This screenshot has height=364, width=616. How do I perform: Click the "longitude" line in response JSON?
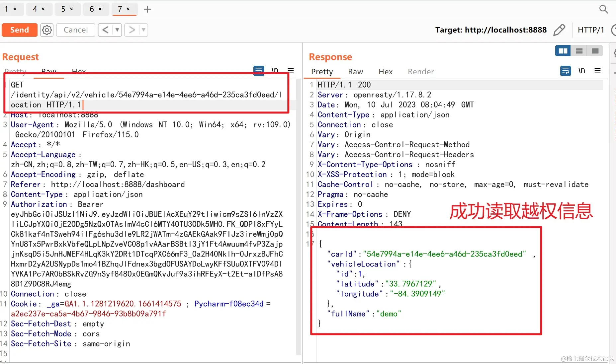click(x=390, y=294)
